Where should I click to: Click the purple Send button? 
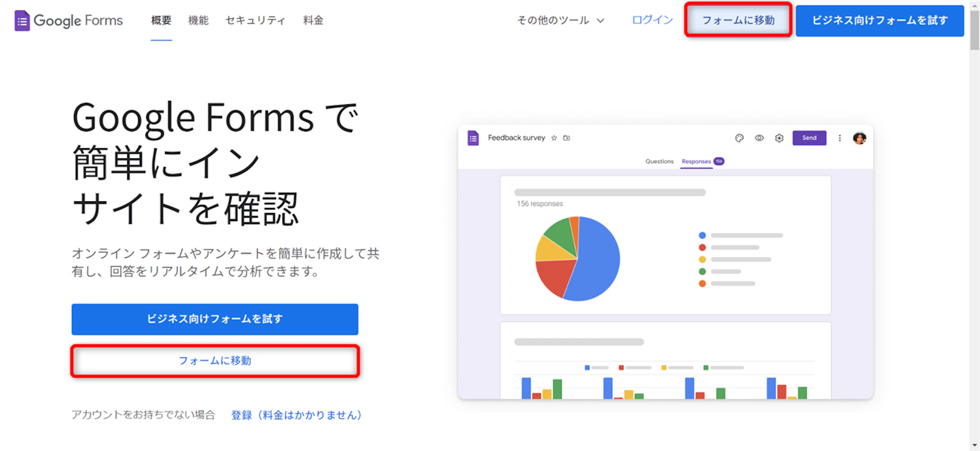pos(809,138)
